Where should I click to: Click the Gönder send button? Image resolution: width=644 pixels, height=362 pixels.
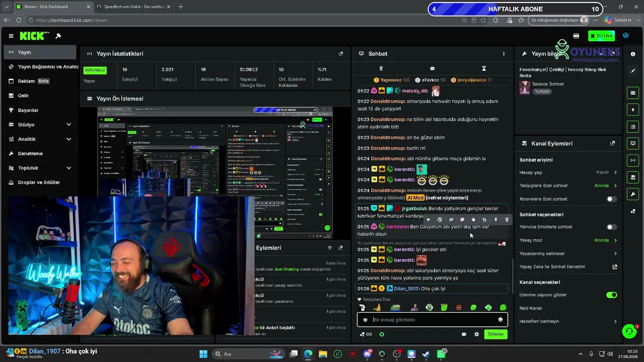pos(496,334)
